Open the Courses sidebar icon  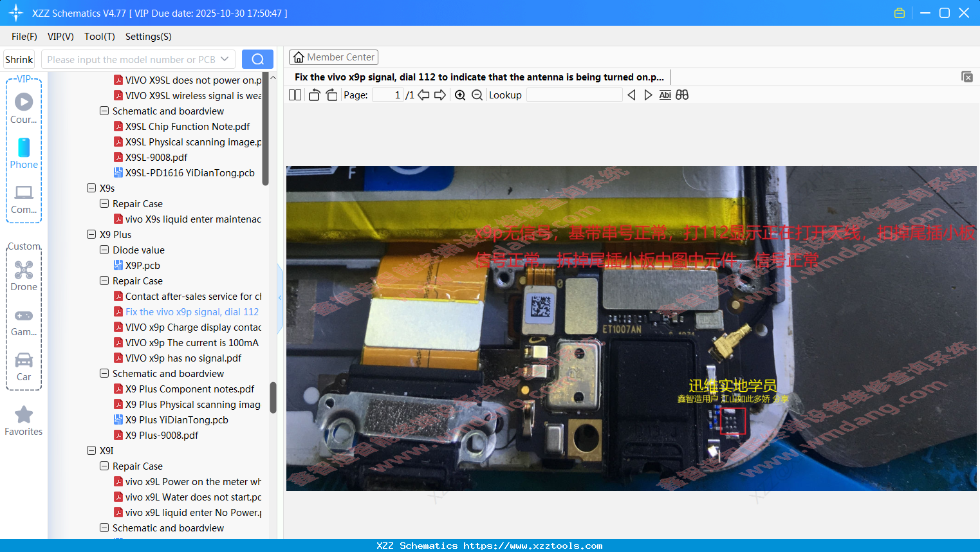[24, 108]
